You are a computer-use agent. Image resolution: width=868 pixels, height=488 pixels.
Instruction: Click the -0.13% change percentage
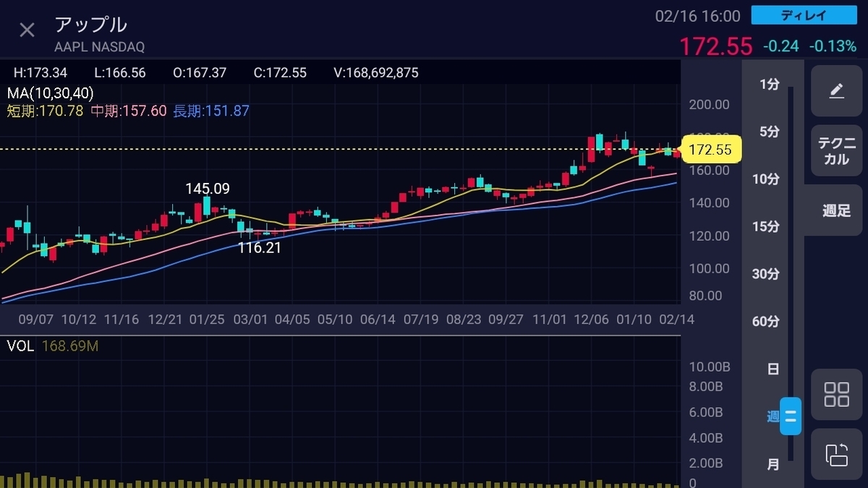point(833,46)
